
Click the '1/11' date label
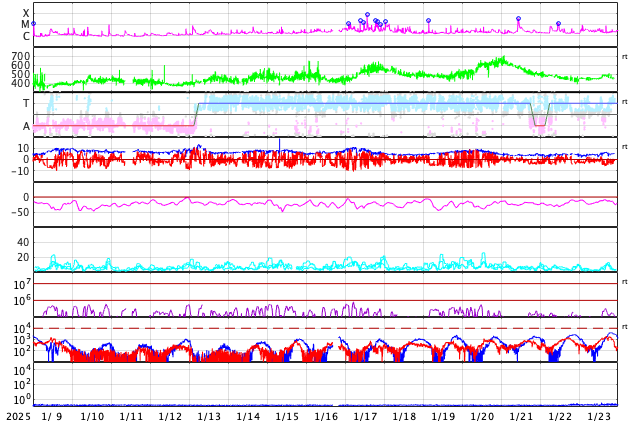[131, 417]
